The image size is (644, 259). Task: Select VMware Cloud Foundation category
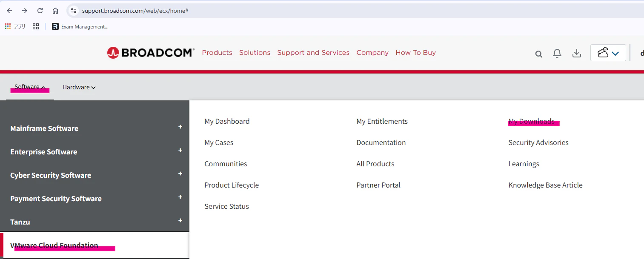point(94,245)
